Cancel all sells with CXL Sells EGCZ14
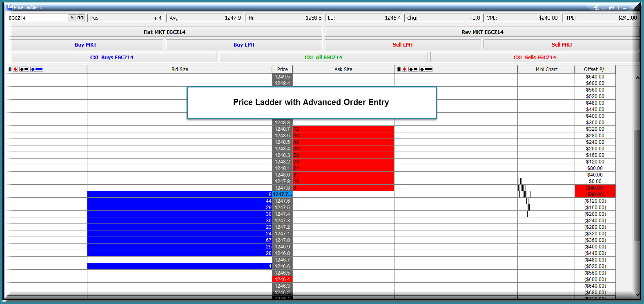 point(535,57)
